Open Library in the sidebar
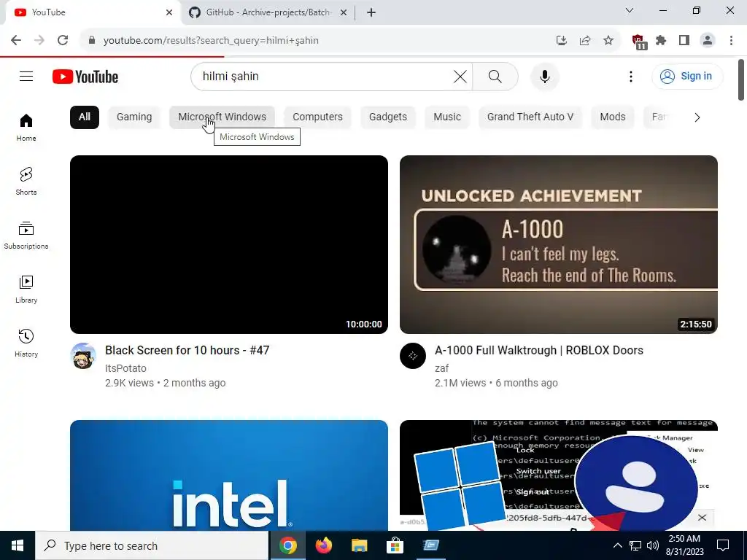The image size is (747, 560). point(26,289)
